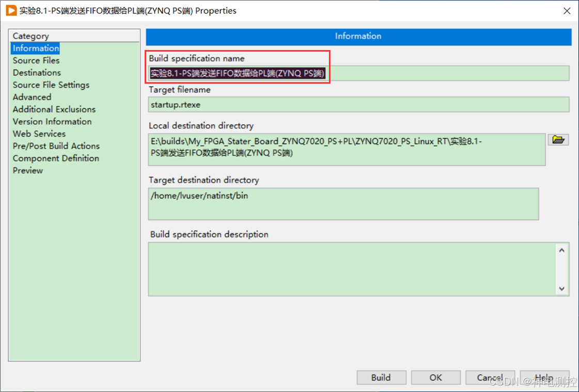Open Source File Settings category

51,85
